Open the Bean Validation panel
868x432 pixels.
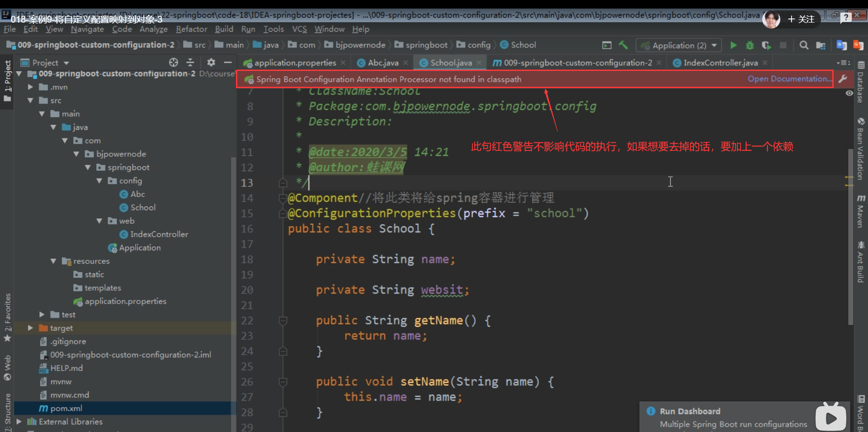tap(860, 149)
